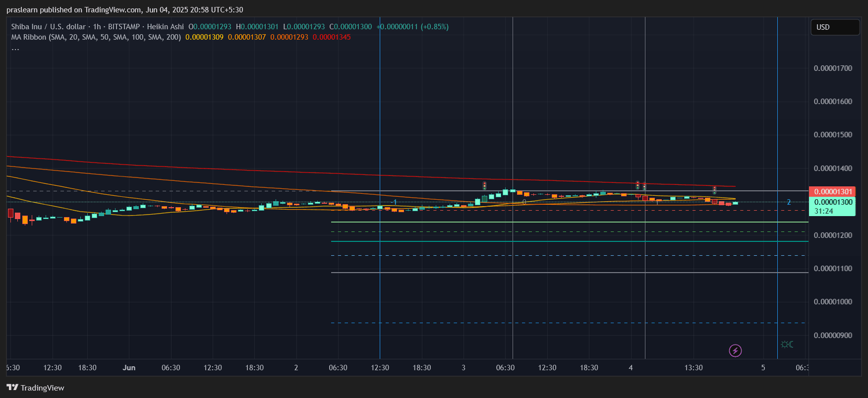
Task: Click the latest green Heikin Ashi candle
Action: (x=735, y=203)
